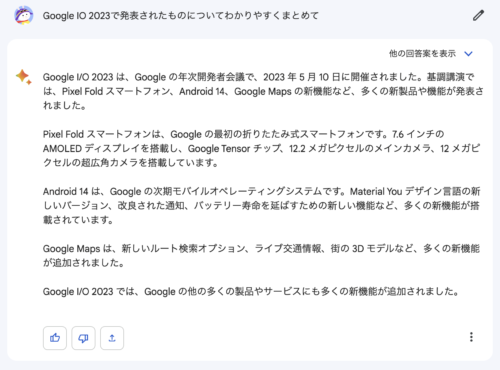Click the first paragraph about Google I/O 2023 は

click(x=263, y=91)
